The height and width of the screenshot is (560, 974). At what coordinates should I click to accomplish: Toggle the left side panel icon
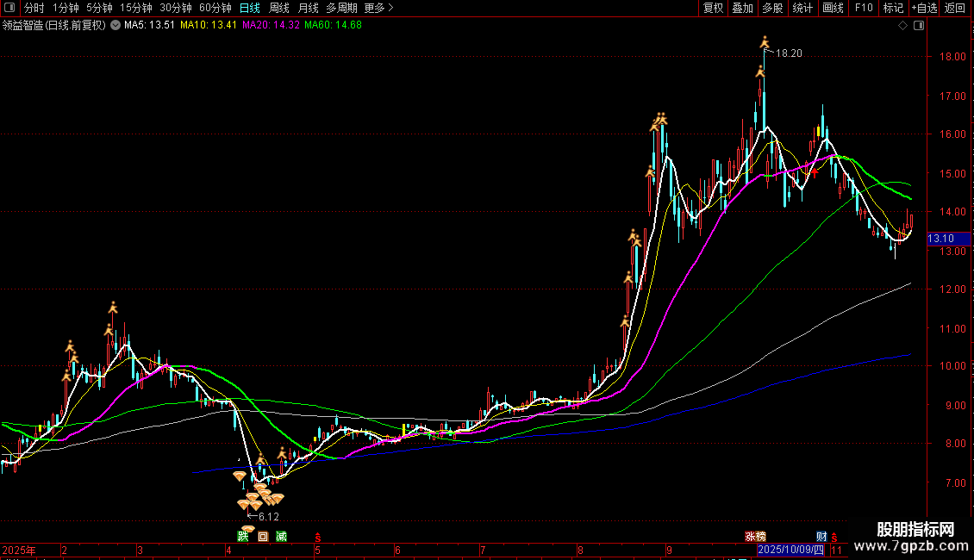pyautogui.click(x=9, y=8)
